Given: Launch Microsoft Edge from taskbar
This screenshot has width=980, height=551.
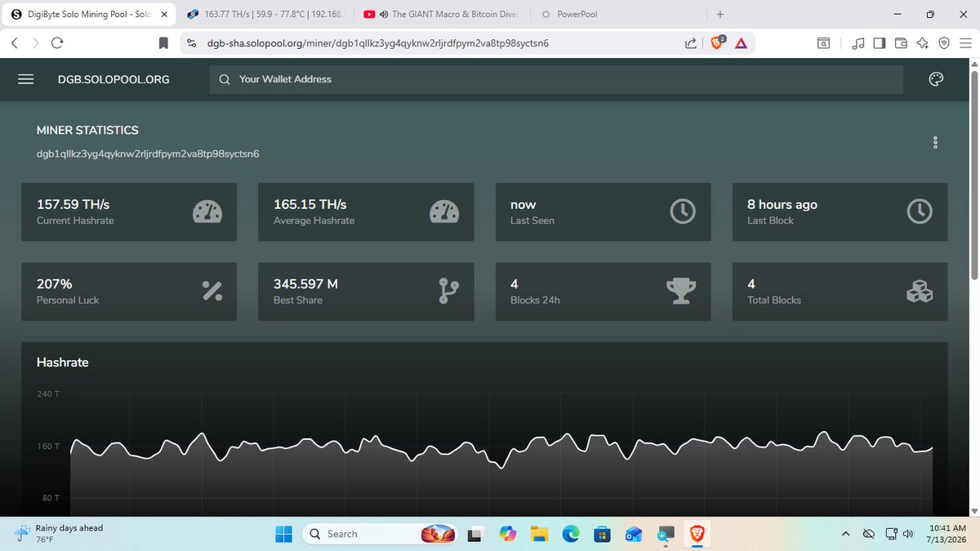Looking at the screenshot, I should pos(570,534).
